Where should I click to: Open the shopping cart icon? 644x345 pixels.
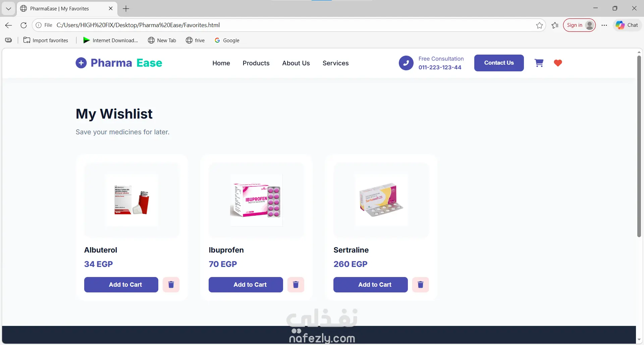(x=539, y=63)
